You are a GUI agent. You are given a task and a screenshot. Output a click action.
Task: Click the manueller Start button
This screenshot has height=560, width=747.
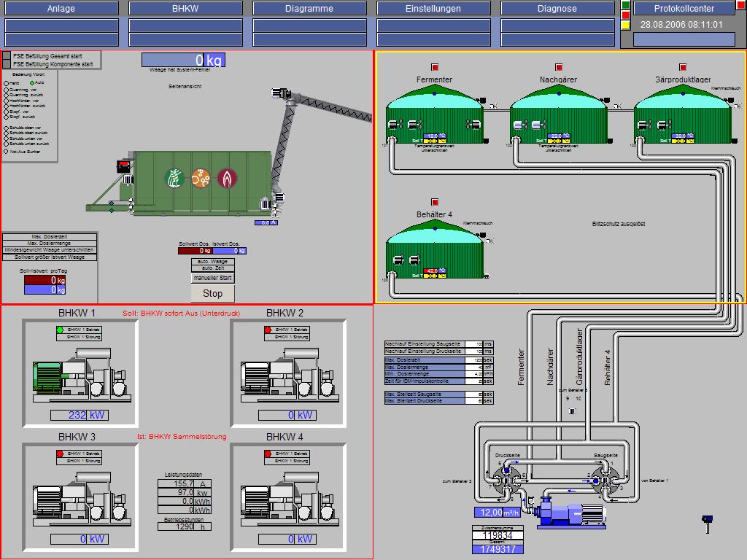coord(213,278)
